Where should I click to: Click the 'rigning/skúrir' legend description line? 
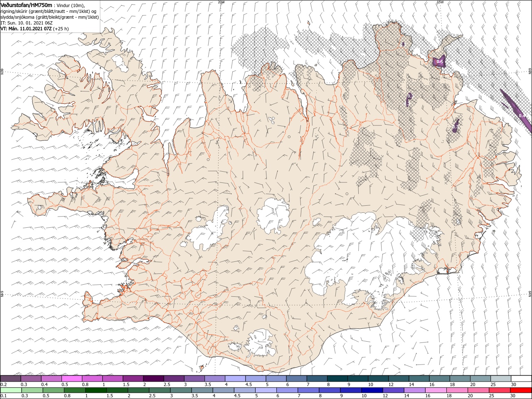click(x=48, y=11)
